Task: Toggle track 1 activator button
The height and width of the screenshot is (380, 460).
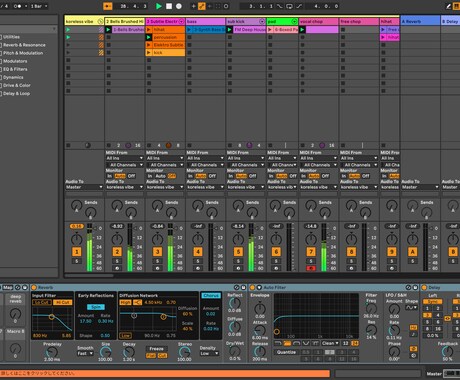Action: coord(77,252)
